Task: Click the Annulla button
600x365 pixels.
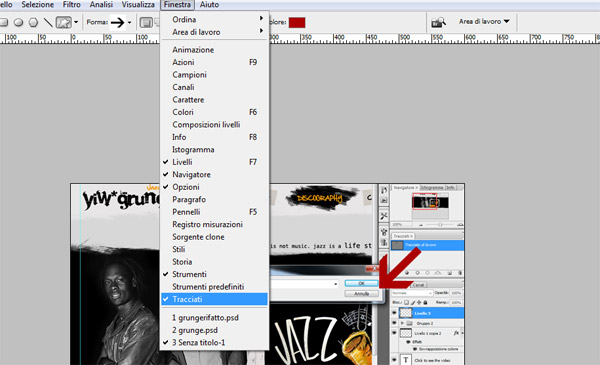Action: coord(361,294)
